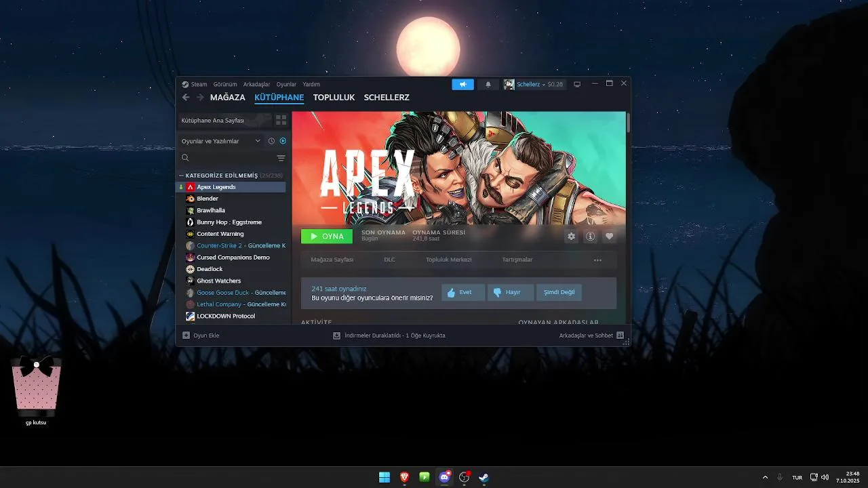This screenshot has height=488, width=868.
Task: Open Windows Start button
Action: [x=384, y=477]
